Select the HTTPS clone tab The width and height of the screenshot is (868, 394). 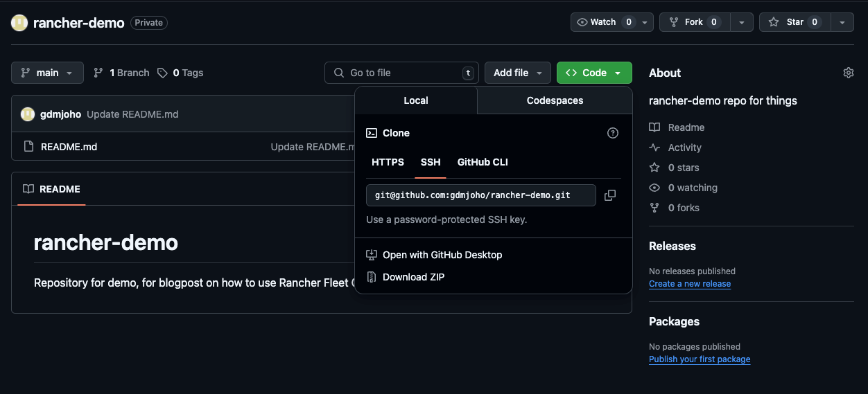tap(388, 162)
